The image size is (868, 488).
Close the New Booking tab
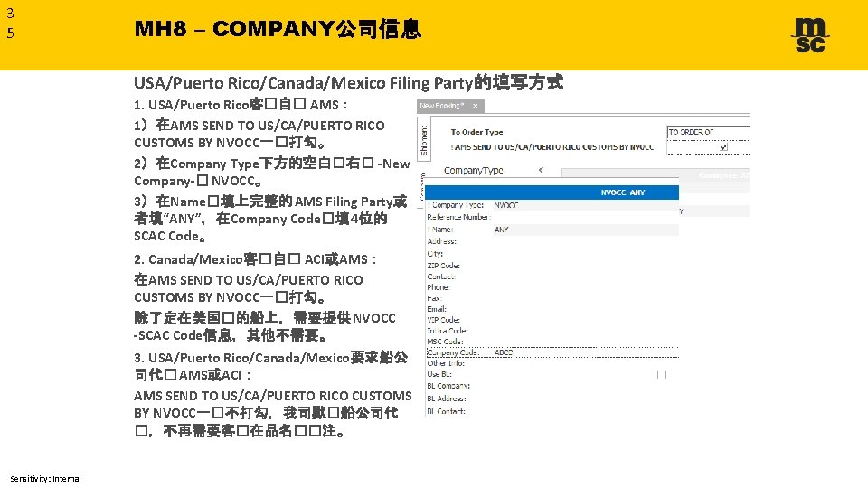(x=475, y=106)
